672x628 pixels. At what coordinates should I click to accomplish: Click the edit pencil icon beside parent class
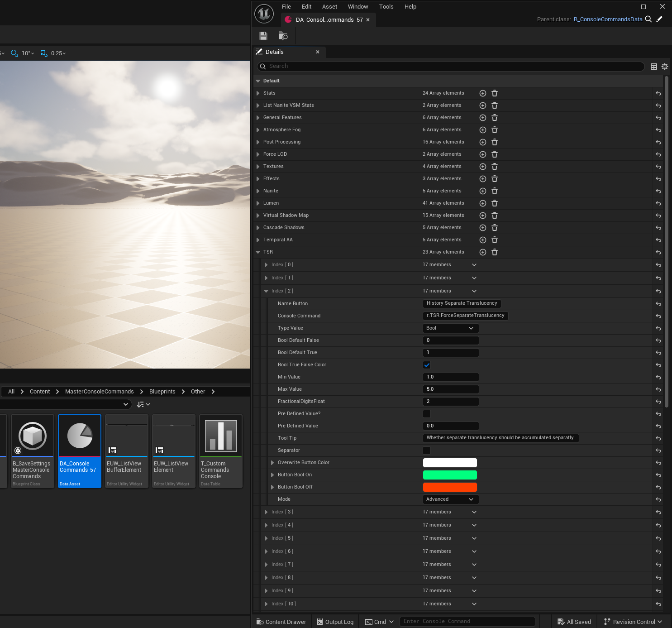[659, 19]
